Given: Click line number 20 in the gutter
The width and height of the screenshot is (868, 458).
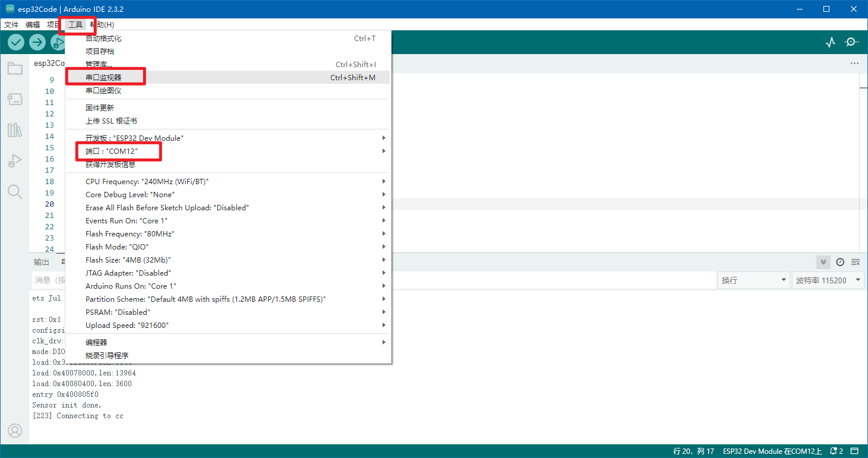Looking at the screenshot, I should [x=49, y=204].
